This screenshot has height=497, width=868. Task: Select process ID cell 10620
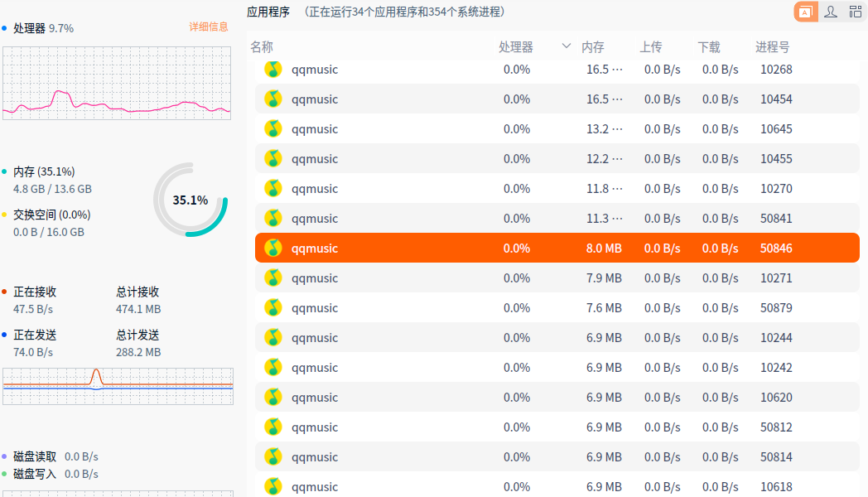(x=776, y=398)
